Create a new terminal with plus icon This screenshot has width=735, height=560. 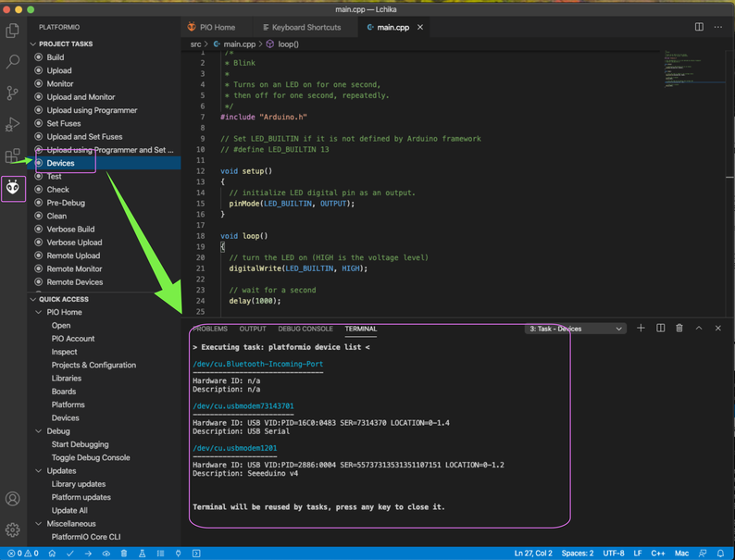641,329
